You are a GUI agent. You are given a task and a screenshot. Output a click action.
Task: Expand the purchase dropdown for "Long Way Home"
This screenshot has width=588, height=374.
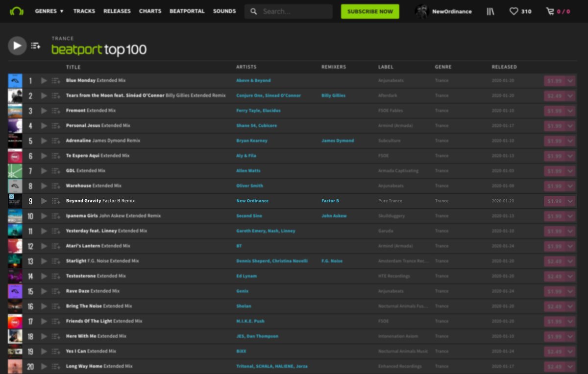[570, 366]
